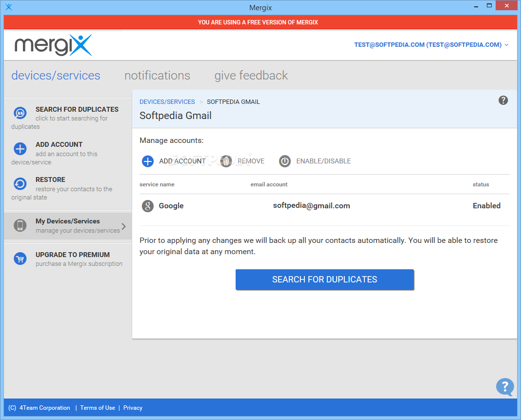Click the ADD ACCOUNT toolbar label

[182, 161]
